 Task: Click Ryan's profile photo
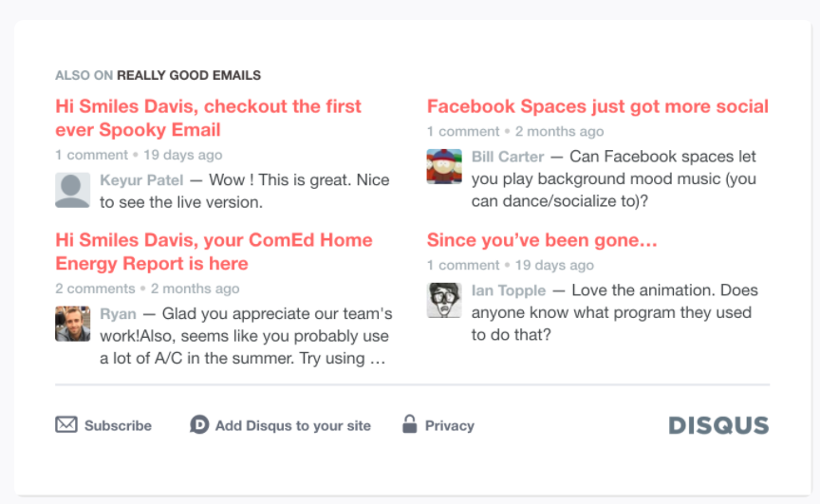(x=73, y=324)
